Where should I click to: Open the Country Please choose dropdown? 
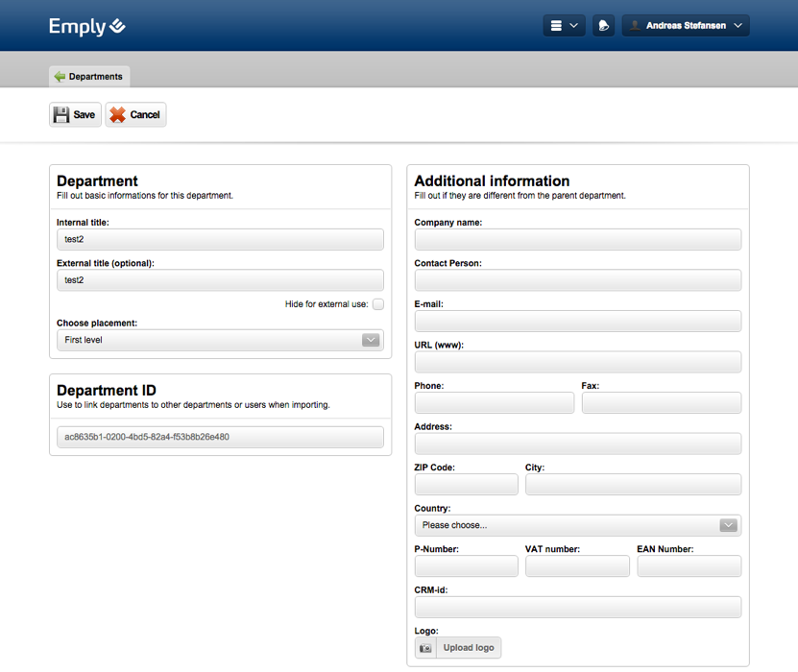click(578, 525)
